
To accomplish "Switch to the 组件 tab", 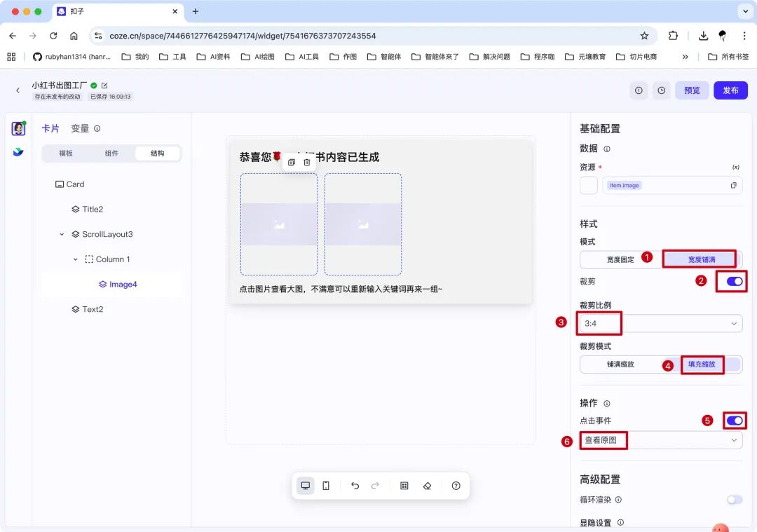I will pyautogui.click(x=112, y=153).
